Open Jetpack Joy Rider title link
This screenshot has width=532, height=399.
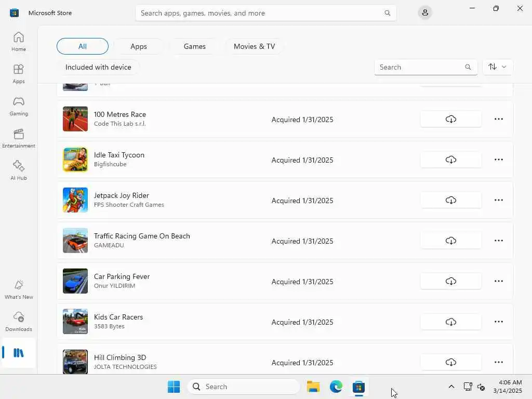(122, 195)
